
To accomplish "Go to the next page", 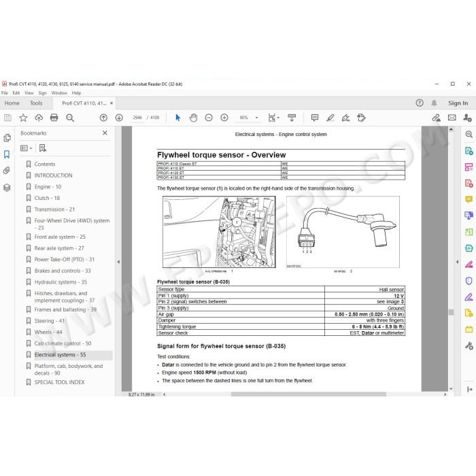I will 119,118.
